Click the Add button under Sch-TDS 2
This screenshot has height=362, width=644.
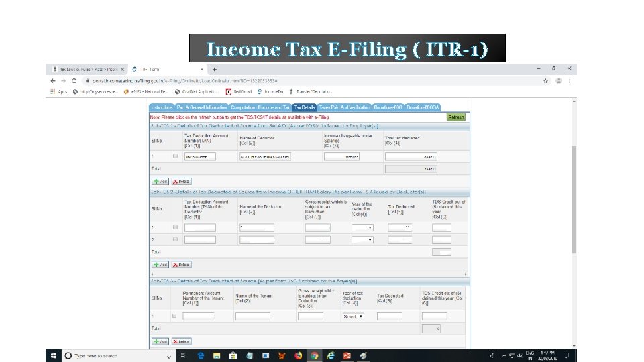click(160, 265)
